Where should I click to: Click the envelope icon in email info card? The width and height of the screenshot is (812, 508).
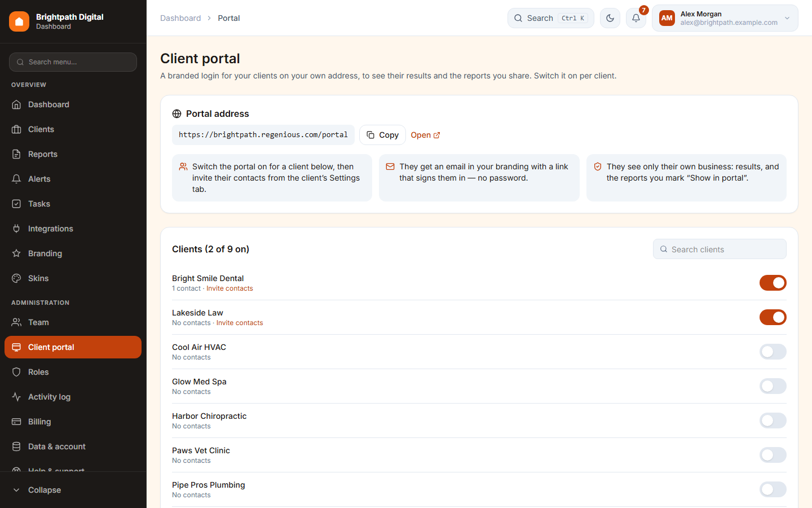[390, 167]
